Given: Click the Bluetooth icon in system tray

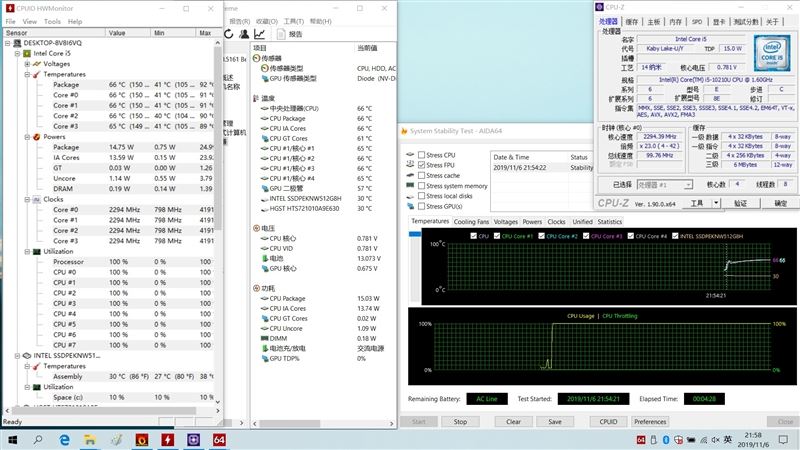Looking at the screenshot, I should tap(666, 440).
